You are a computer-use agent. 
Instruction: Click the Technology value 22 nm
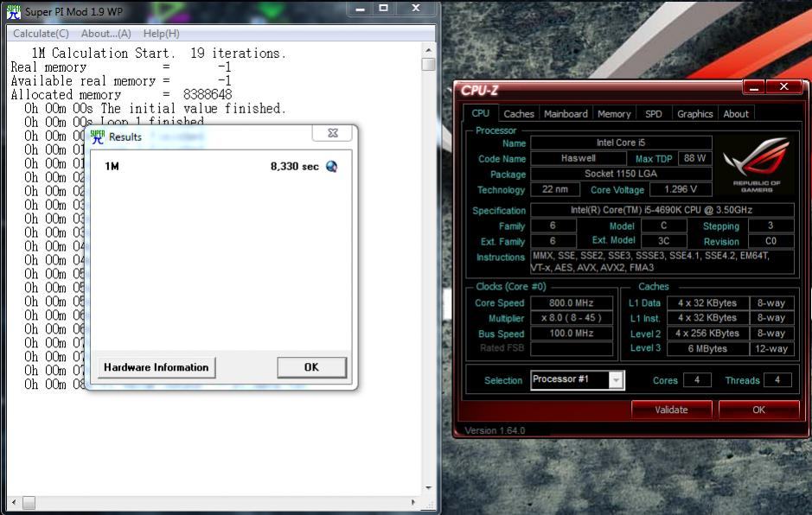click(555, 189)
